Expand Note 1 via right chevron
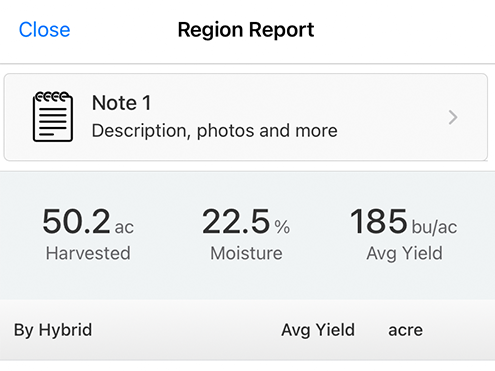The height and width of the screenshot is (371, 495). coord(453,117)
